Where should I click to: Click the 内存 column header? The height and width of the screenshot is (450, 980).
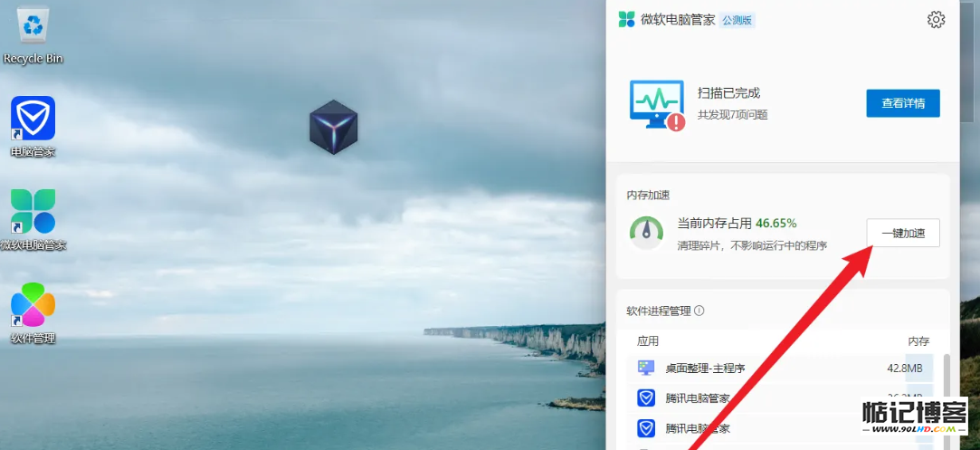coord(918,341)
